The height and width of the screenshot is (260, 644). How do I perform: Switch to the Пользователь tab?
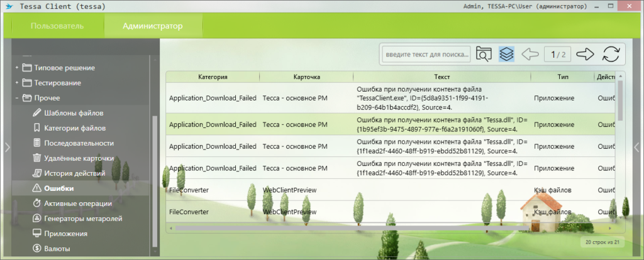[x=57, y=26]
